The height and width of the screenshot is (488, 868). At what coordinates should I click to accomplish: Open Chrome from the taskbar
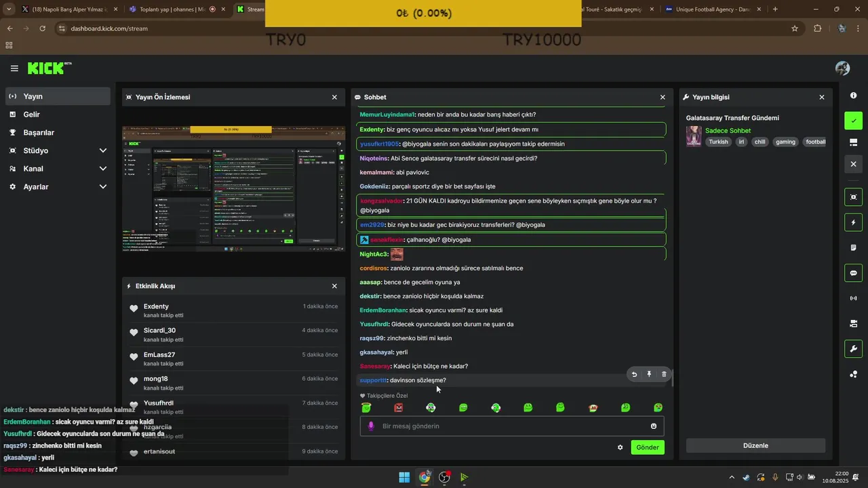pyautogui.click(x=425, y=477)
